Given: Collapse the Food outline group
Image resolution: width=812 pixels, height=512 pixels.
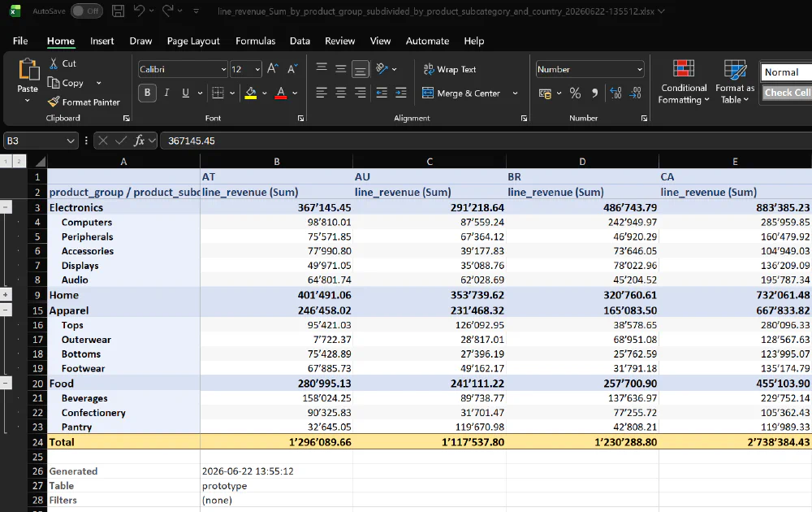Looking at the screenshot, I should [x=5, y=384].
